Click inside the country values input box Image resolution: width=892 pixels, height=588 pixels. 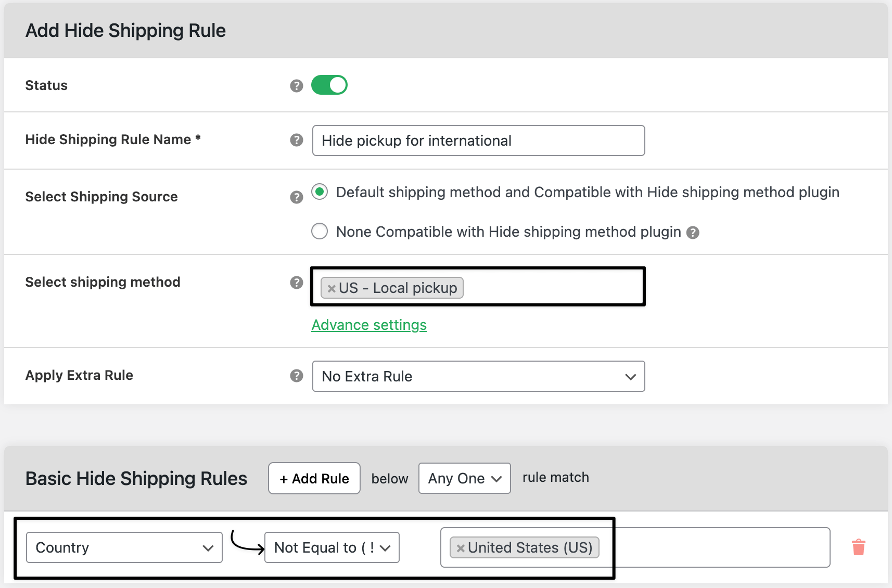click(713, 547)
